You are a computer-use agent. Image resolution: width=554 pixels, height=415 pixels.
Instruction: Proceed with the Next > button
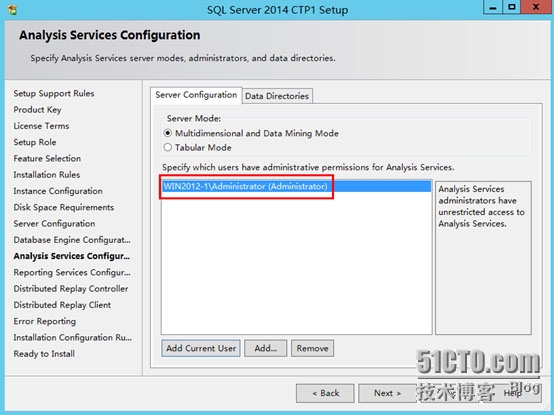(x=388, y=393)
